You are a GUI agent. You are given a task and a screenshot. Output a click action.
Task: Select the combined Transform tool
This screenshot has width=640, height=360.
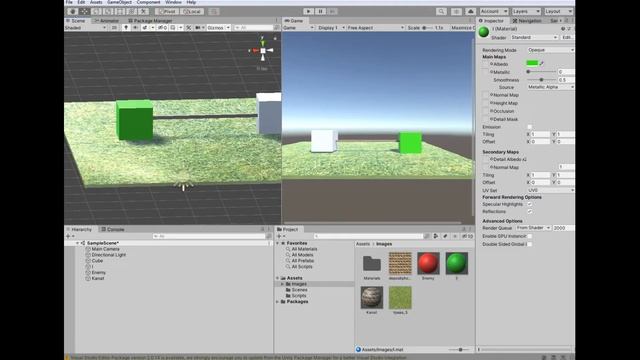[x=131, y=11]
